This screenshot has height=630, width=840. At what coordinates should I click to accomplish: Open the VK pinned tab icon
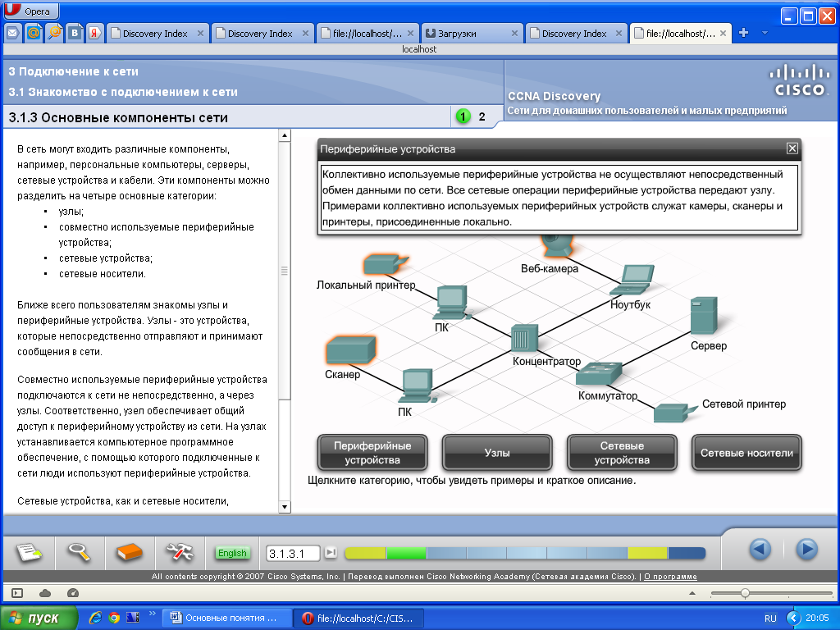coord(75,33)
